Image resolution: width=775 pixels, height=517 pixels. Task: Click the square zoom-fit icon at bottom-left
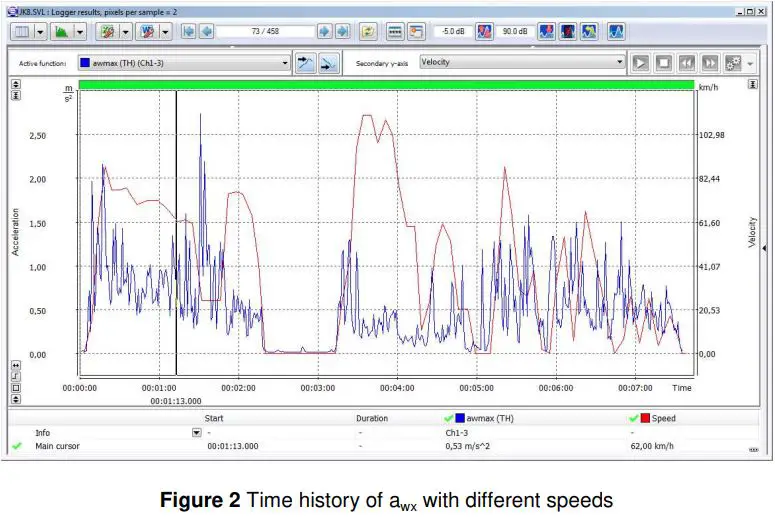pyautogui.click(x=16, y=388)
